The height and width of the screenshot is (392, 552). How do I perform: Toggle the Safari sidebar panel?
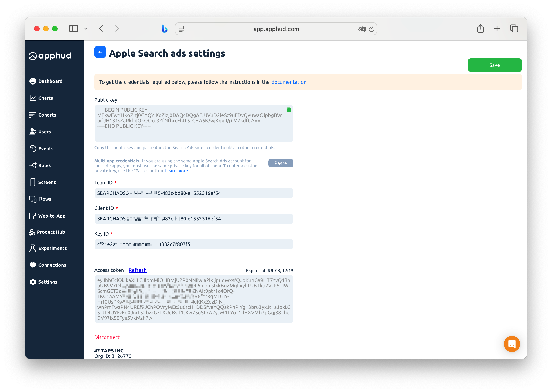pos(73,29)
